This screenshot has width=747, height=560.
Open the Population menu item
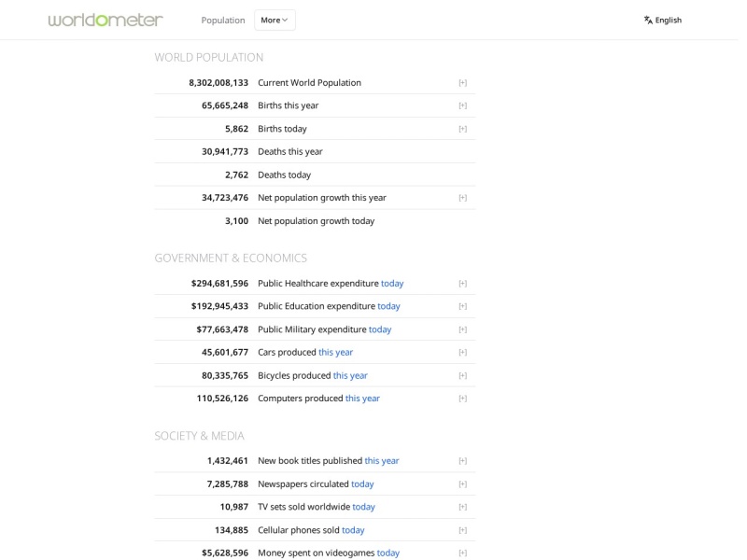[x=223, y=20]
